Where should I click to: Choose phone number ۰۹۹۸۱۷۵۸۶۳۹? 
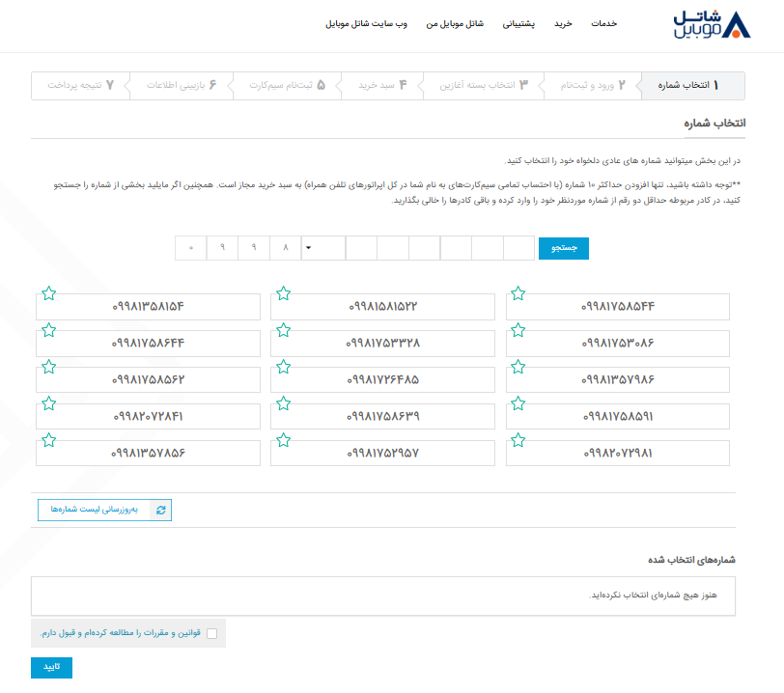pyautogui.click(x=382, y=417)
